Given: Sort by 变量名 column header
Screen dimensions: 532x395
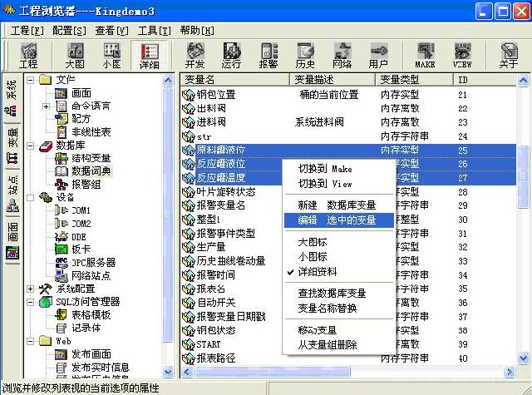Looking at the screenshot, I should click(x=234, y=80).
